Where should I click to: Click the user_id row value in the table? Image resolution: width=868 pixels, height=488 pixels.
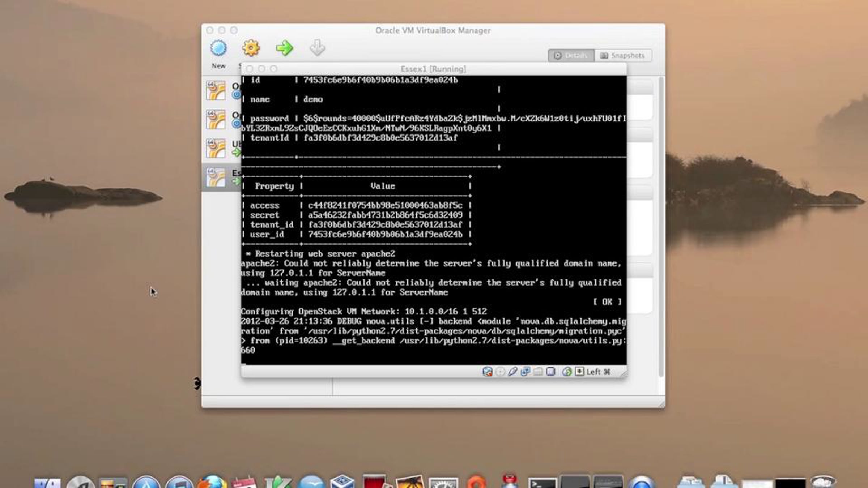click(385, 235)
